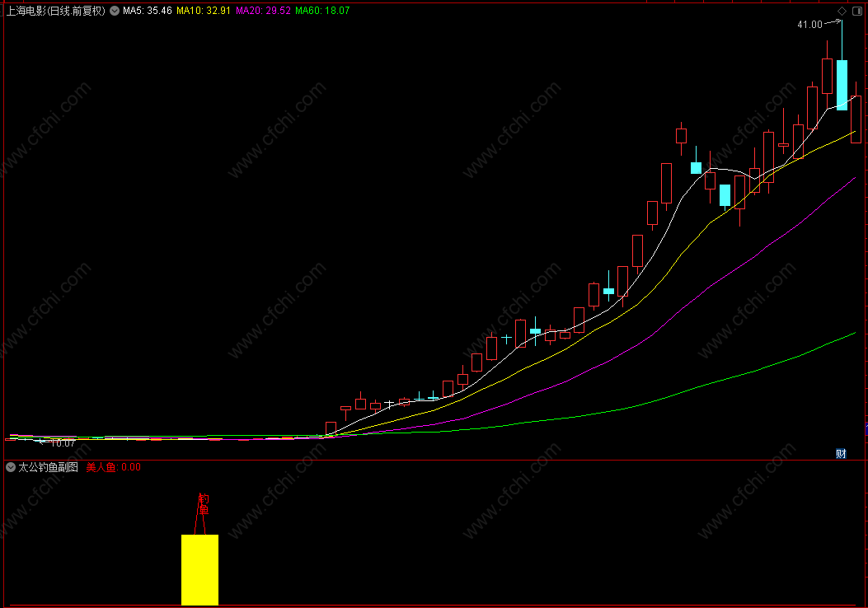Click the 美人鱼: 0.00 value label
Viewport: 868px width, 608px height.
click(114, 467)
